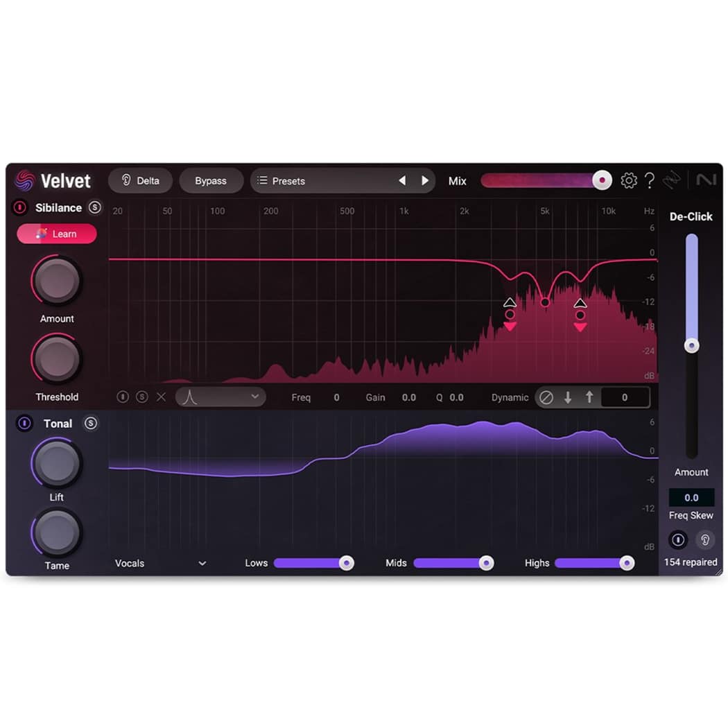This screenshot has height=728, width=728.
Task: Select the left EQ band node
Action: [510, 314]
